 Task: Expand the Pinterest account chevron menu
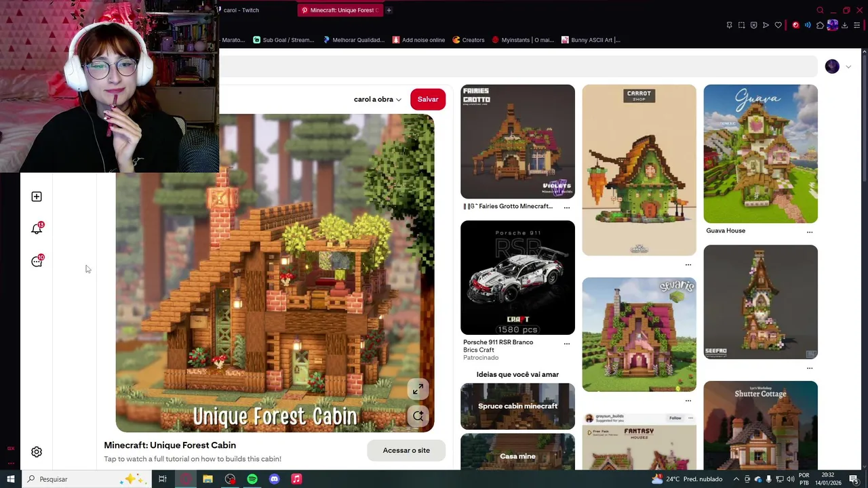coord(848,66)
